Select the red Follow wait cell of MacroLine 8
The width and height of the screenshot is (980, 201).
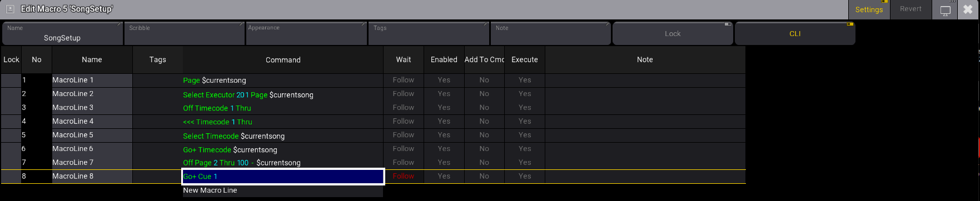point(404,176)
